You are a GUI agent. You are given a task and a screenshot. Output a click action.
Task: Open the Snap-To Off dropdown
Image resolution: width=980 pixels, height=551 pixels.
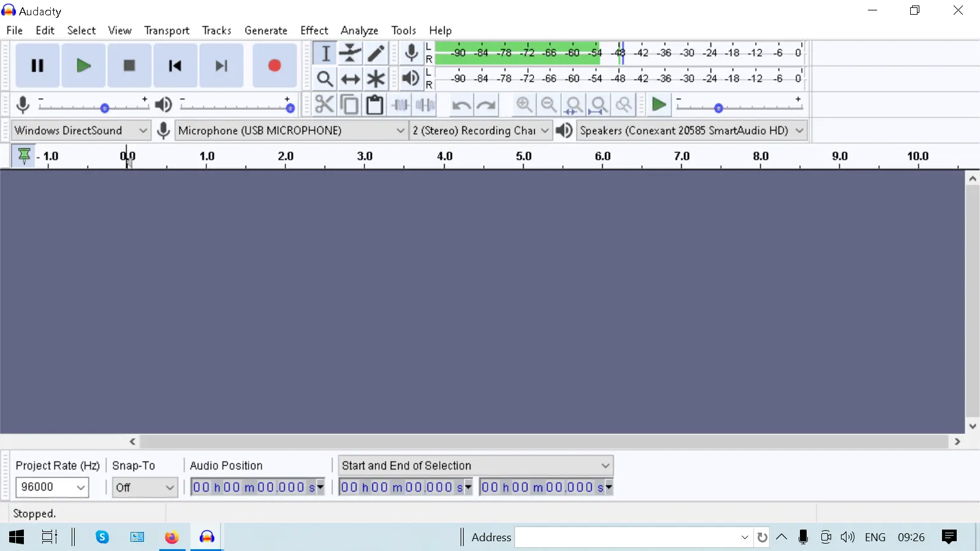coord(145,487)
